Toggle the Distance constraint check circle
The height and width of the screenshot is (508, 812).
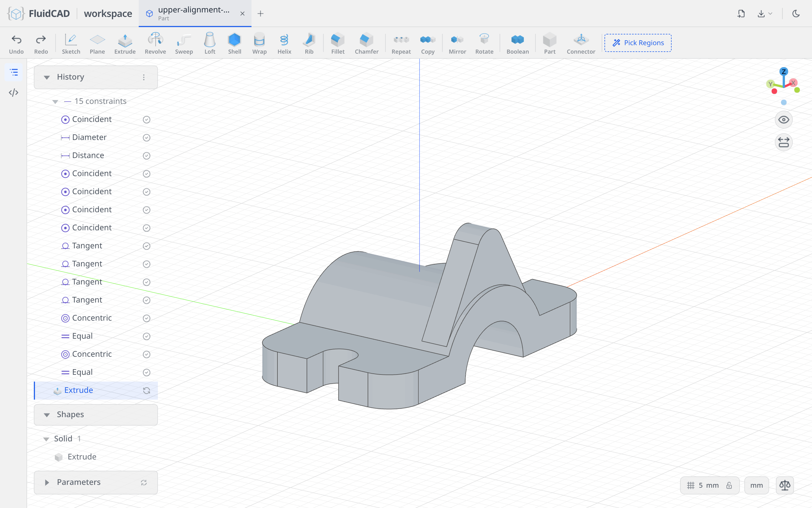[x=146, y=156]
